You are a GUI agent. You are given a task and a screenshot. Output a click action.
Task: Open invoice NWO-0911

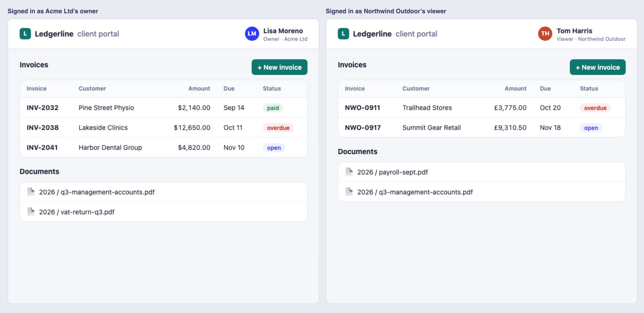point(362,108)
